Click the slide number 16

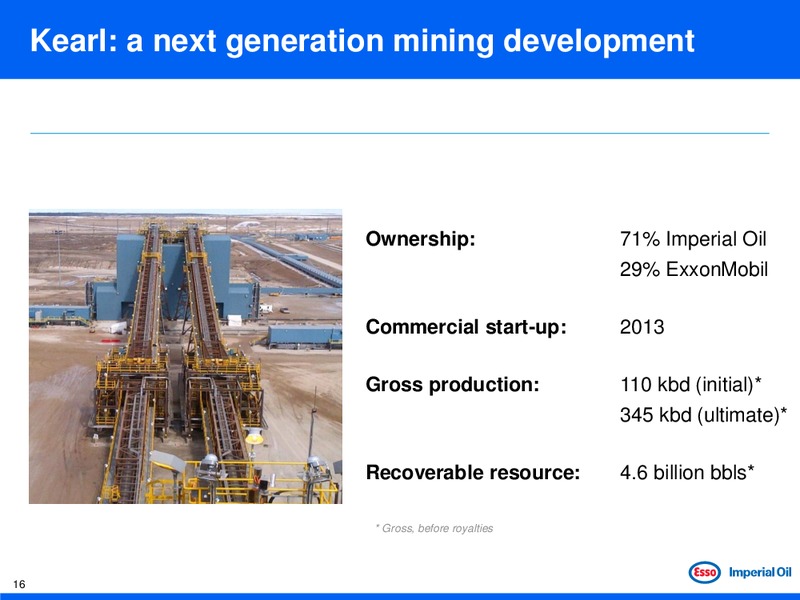click(x=19, y=585)
